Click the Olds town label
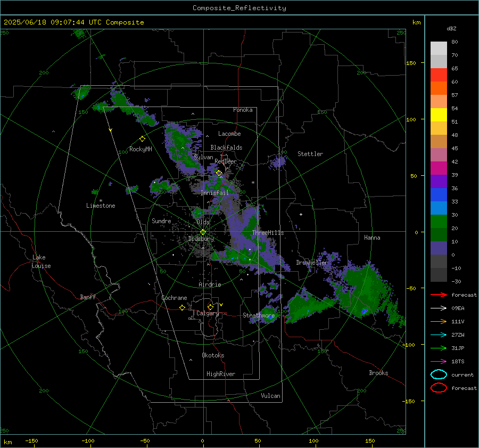 [x=203, y=222]
